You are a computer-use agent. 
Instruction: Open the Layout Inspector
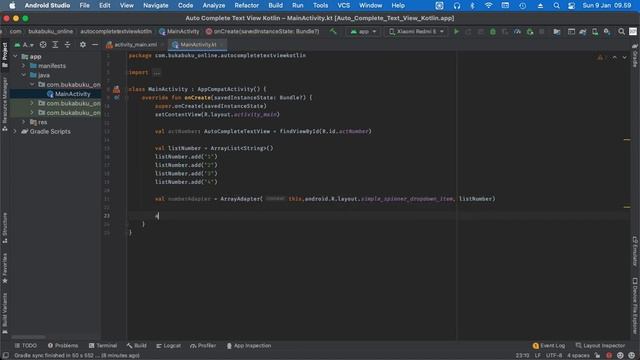click(x=600, y=346)
